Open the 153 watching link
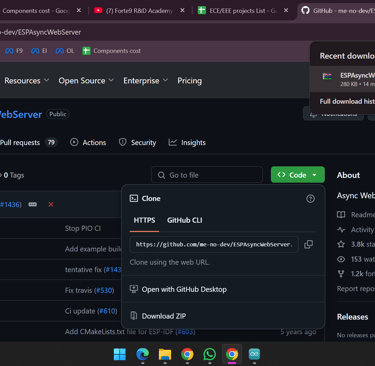The image size is (375, 366). (x=356, y=259)
